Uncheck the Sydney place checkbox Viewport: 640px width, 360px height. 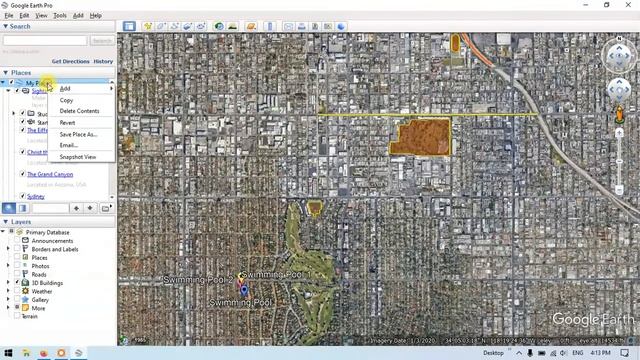click(23, 196)
